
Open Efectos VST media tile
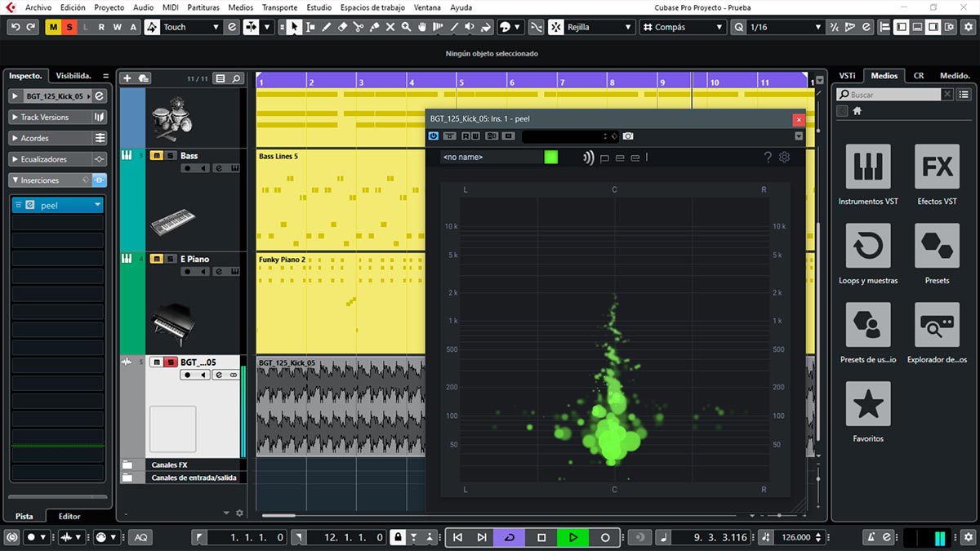click(937, 167)
